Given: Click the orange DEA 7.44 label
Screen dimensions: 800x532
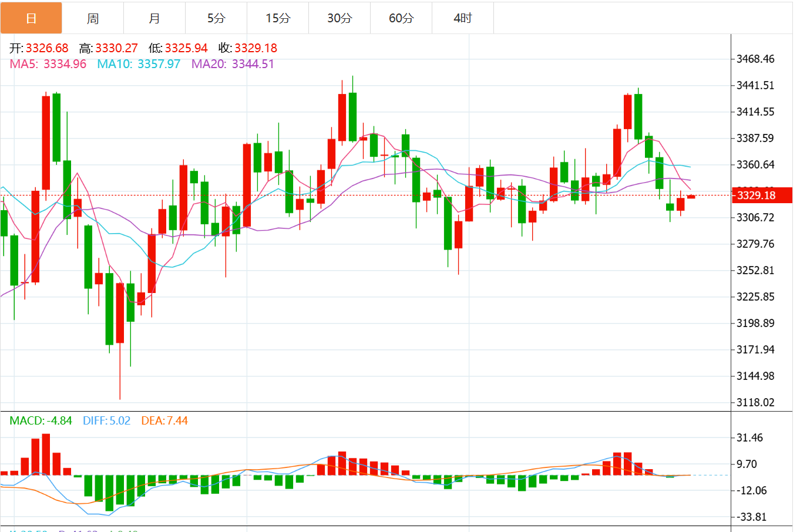Looking at the screenshot, I should point(164,420).
